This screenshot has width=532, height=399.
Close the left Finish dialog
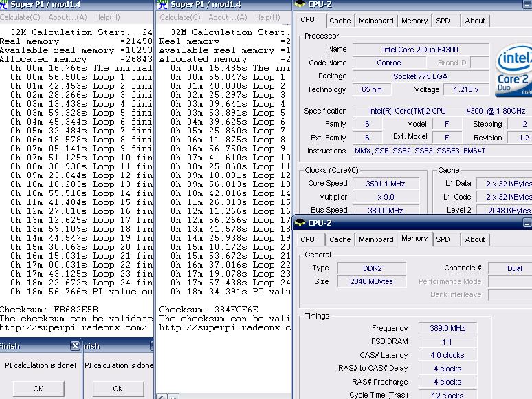tap(75, 346)
